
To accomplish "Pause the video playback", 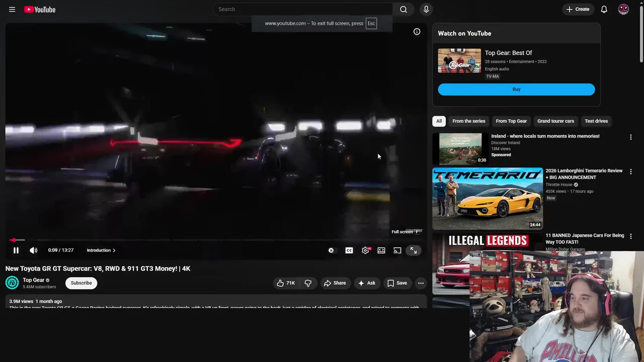I will [16, 250].
